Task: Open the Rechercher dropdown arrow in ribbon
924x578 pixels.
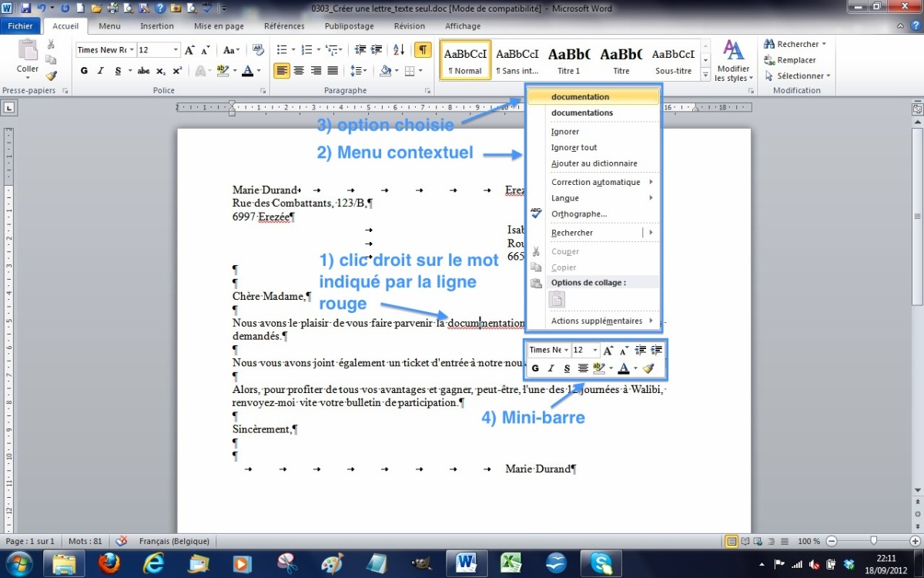Action: point(824,45)
